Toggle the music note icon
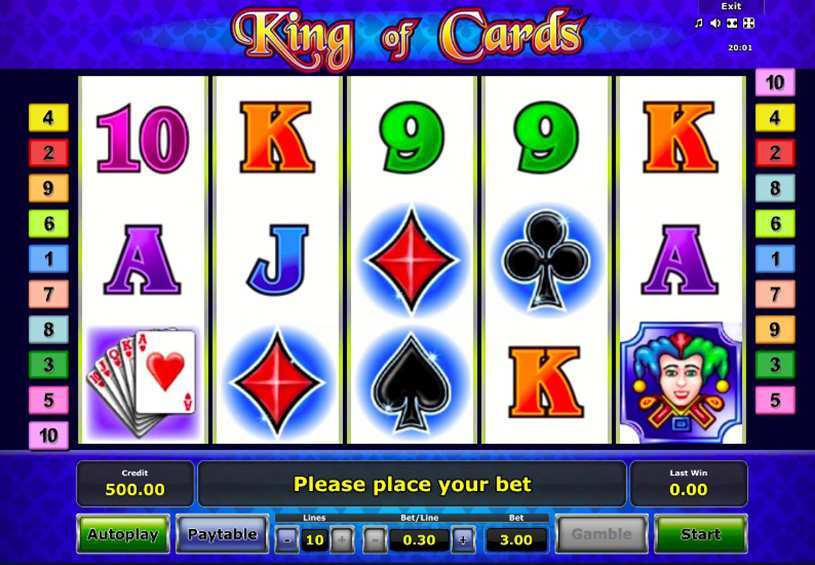The image size is (815, 565). pos(699,23)
